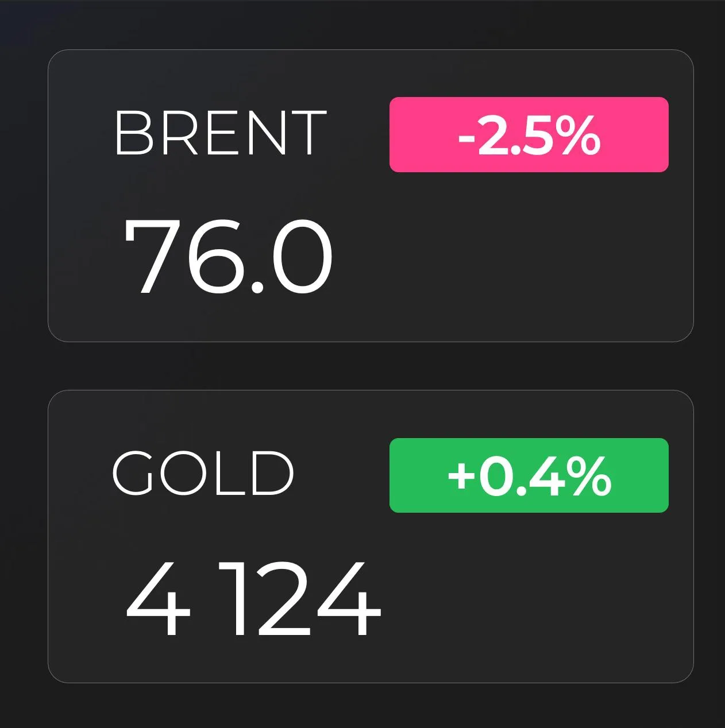Screen dimensions: 725x728
Task: Select the pink -2.5% change badge
Action: tap(529, 135)
